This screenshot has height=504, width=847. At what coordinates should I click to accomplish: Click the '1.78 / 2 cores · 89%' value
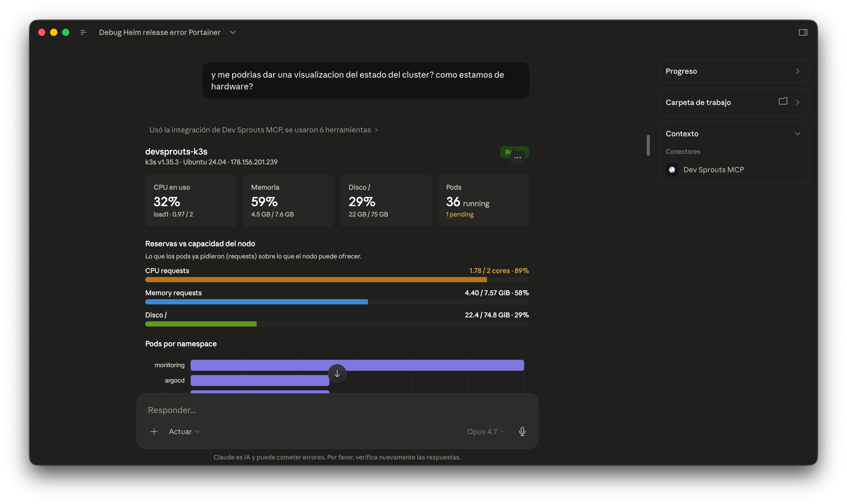[x=499, y=271]
